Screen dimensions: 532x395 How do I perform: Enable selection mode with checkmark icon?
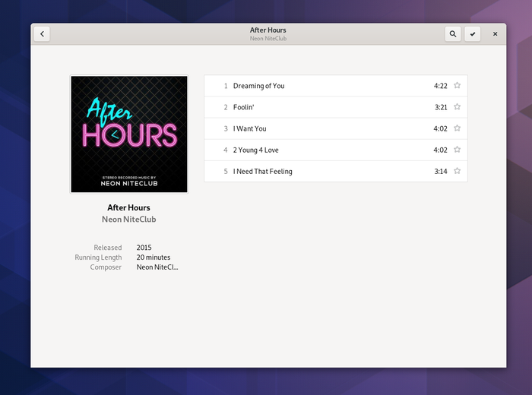click(473, 33)
